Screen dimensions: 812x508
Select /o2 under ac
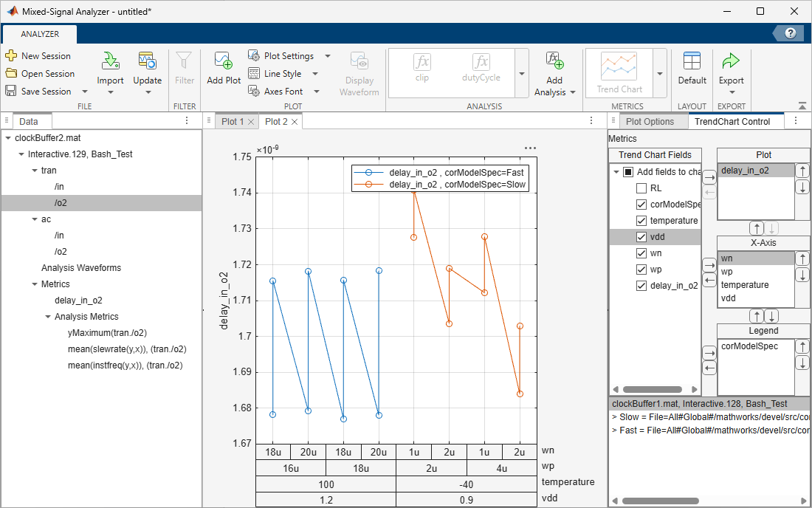click(x=61, y=252)
